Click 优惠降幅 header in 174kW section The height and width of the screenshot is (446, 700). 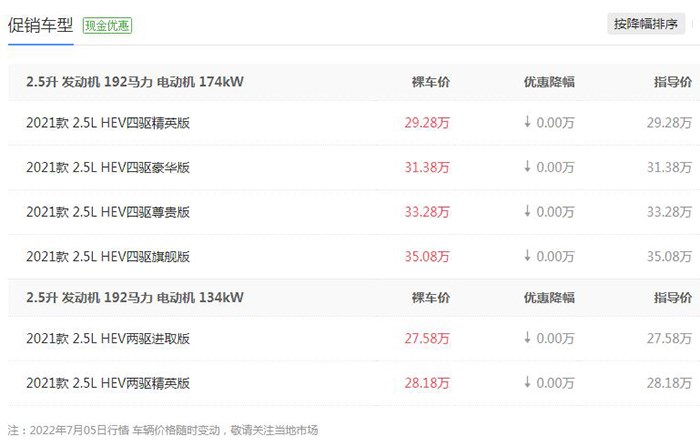pyautogui.click(x=549, y=82)
